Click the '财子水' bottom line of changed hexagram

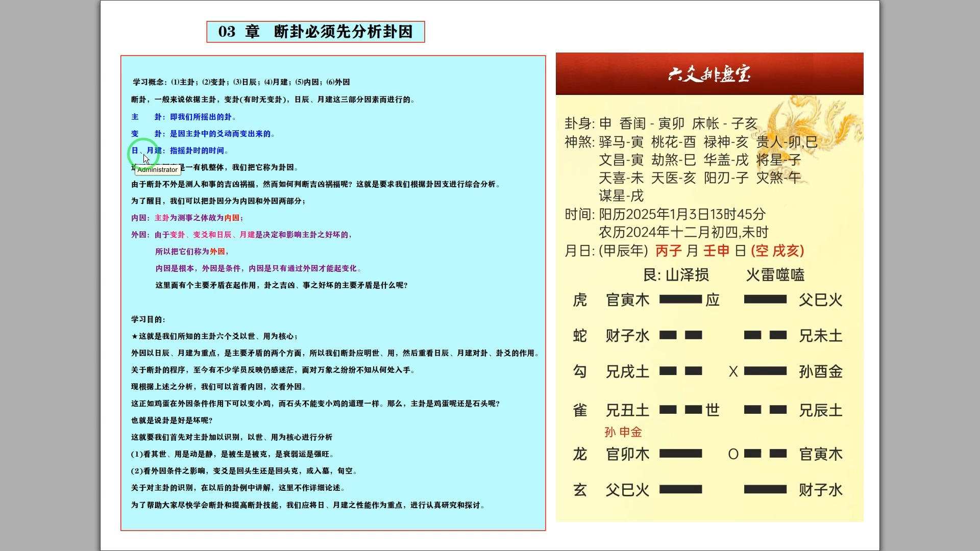(x=821, y=490)
